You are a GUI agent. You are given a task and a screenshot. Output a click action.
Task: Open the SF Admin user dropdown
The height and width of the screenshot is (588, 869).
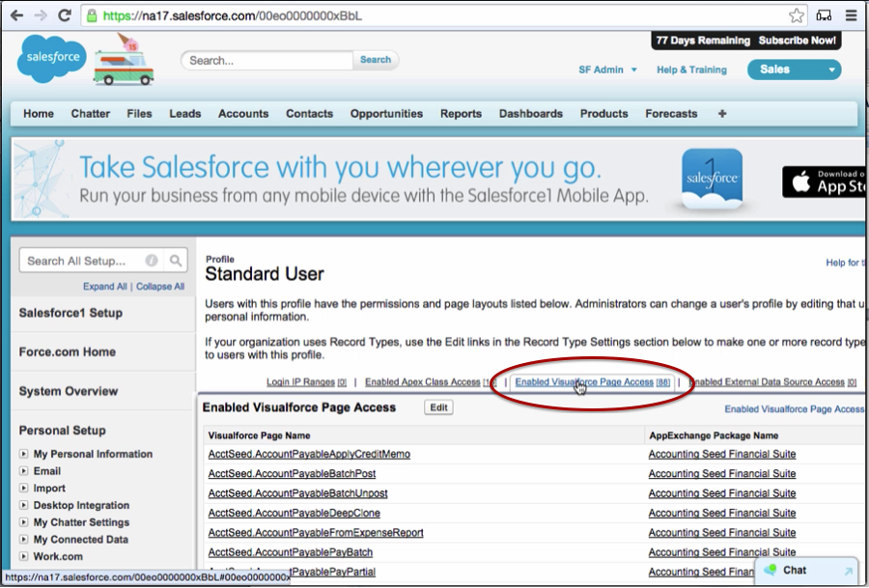point(608,70)
